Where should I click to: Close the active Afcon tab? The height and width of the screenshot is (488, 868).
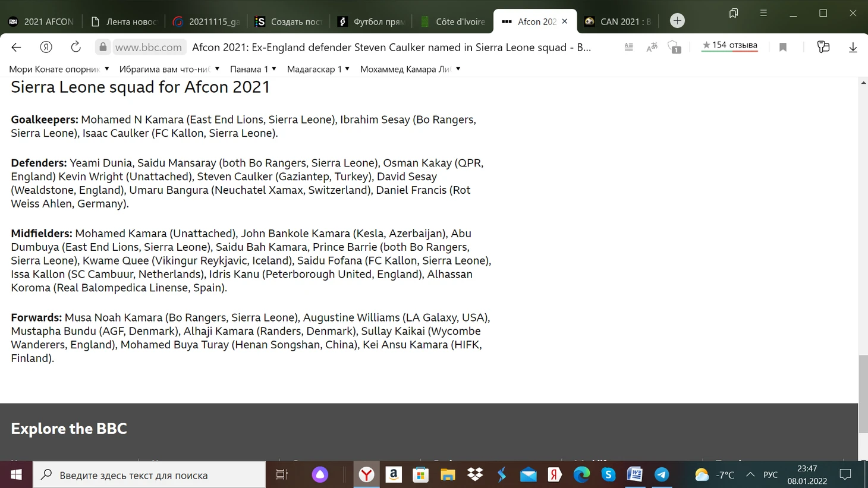565,21
